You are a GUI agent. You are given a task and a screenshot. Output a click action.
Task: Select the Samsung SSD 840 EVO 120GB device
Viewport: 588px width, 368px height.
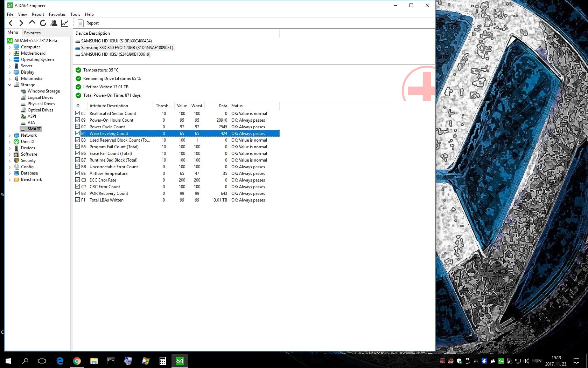(125, 48)
